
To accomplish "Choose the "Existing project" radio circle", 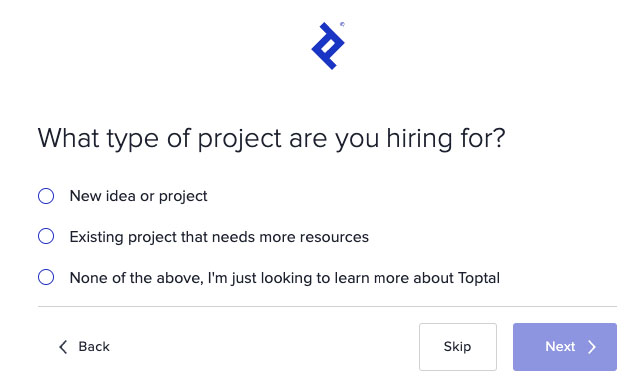I will (x=46, y=236).
